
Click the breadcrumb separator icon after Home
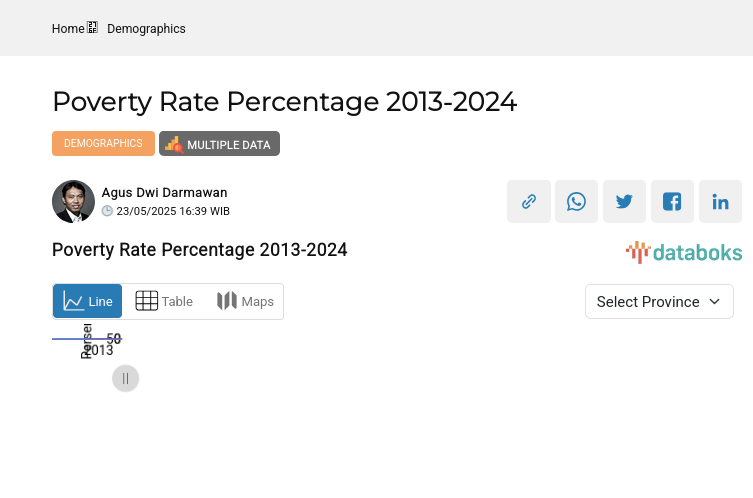click(x=93, y=28)
